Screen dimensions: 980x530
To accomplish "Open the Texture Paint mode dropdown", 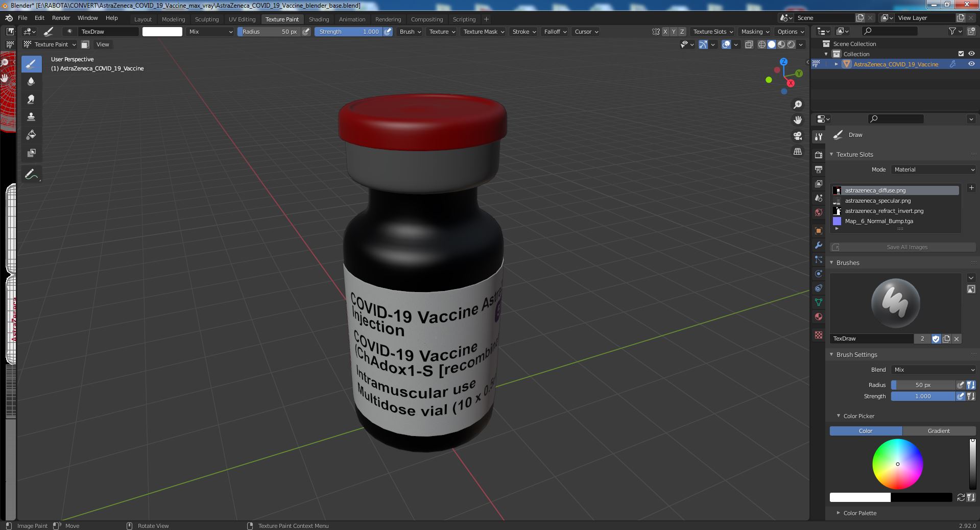I will pos(50,44).
